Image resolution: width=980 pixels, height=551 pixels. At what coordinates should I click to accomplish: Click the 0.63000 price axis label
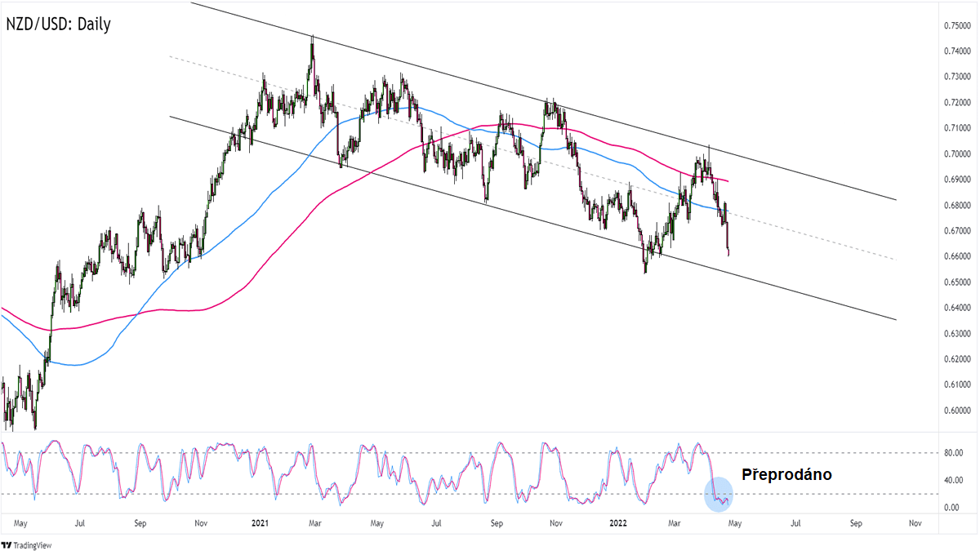coord(957,334)
